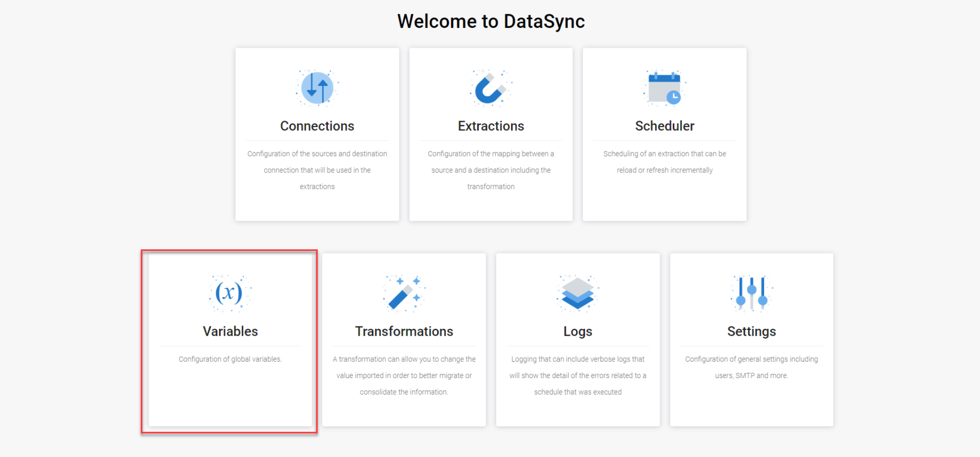The width and height of the screenshot is (980, 457).
Task: Click the Logs stacked layers icon
Action: (577, 293)
